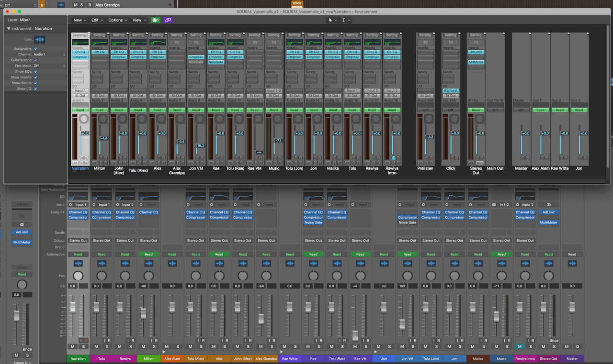This screenshot has width=613, height=364.
Task: Select the Pointer tool icon in the toolbar
Action: 330,20
